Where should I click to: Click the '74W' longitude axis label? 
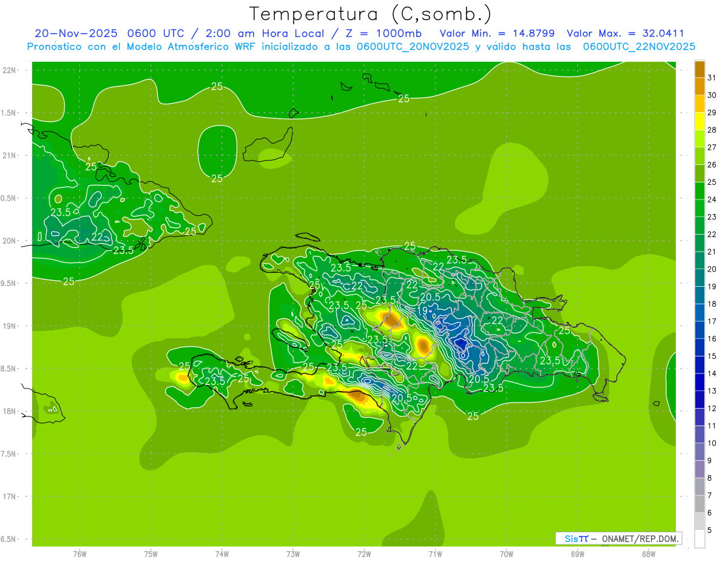pos(221,554)
